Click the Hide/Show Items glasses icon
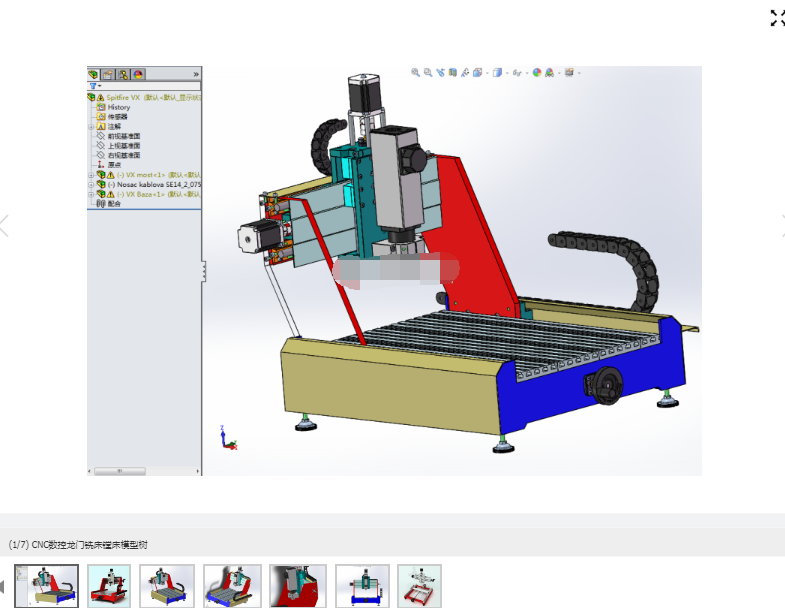 point(517,73)
